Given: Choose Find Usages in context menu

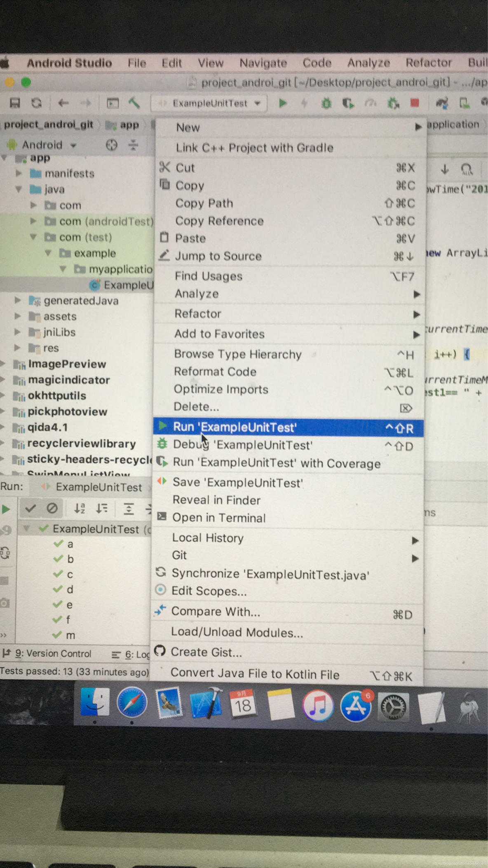Looking at the screenshot, I should [289, 276].
